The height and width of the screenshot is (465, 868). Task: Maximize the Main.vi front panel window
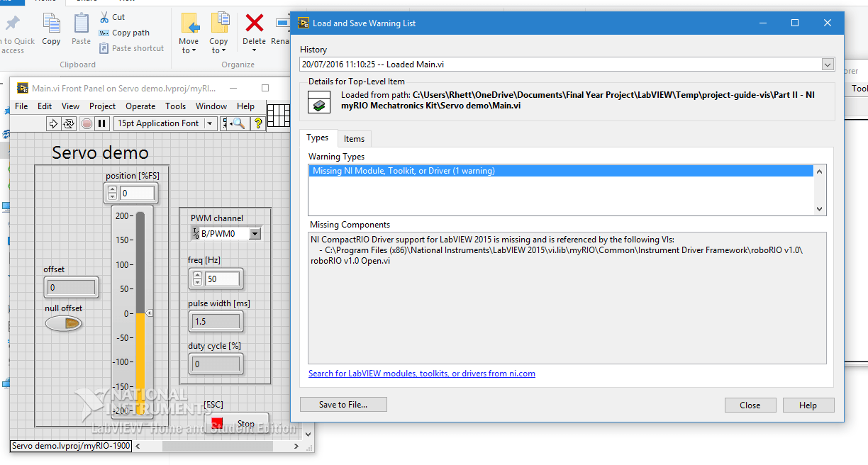click(x=265, y=89)
